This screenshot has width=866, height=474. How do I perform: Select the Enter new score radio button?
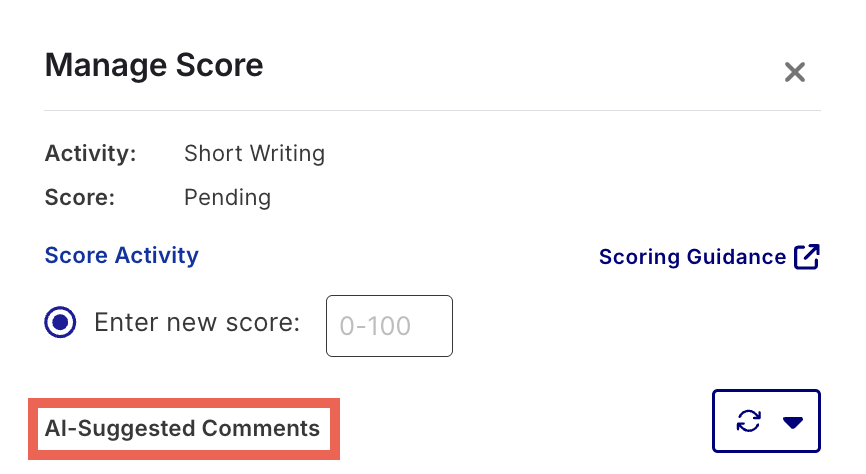click(61, 323)
